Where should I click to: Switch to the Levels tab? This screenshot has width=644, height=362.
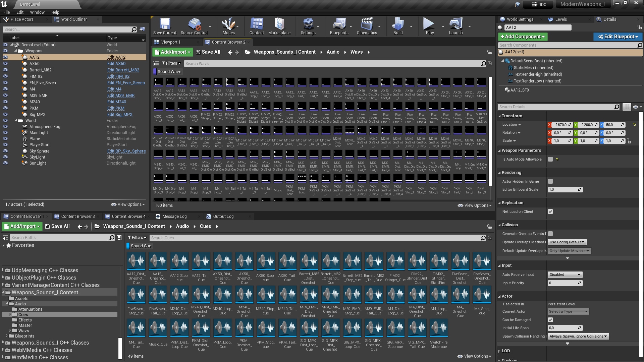coord(561,19)
